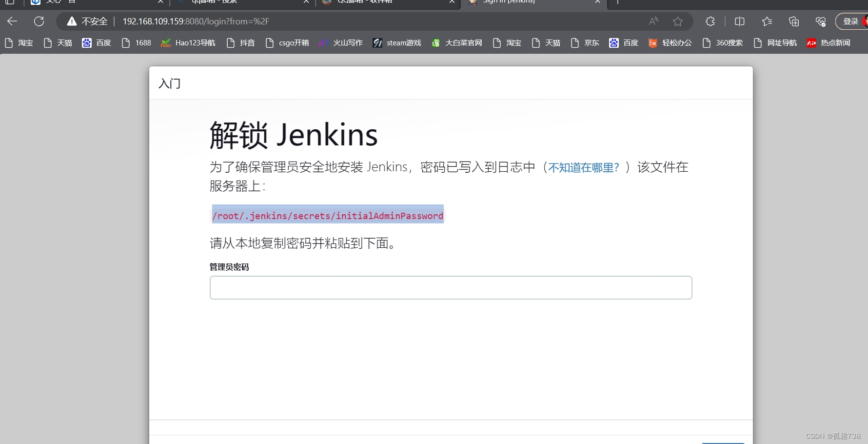This screenshot has width=868, height=444.
Task: Click the Read aloud icon in address bar
Action: point(653,21)
